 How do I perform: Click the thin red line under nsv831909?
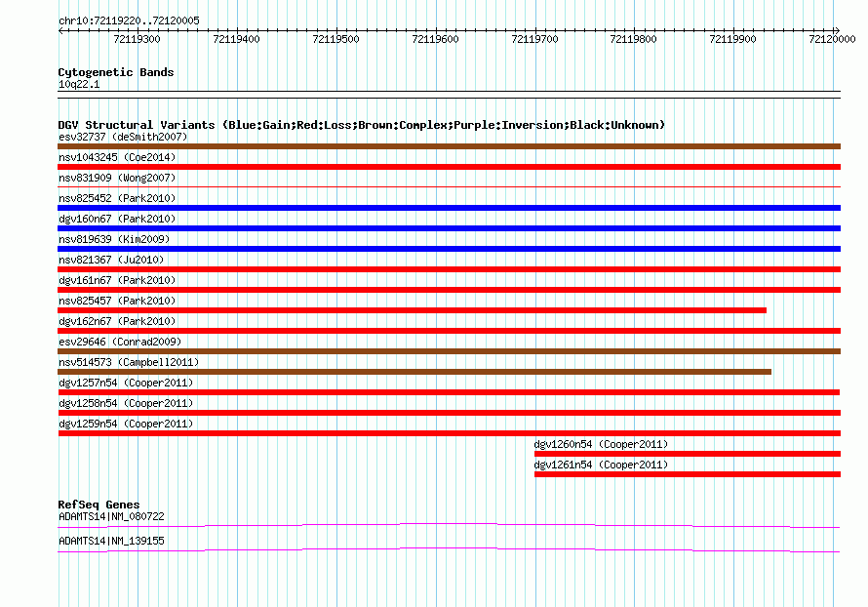(449, 187)
